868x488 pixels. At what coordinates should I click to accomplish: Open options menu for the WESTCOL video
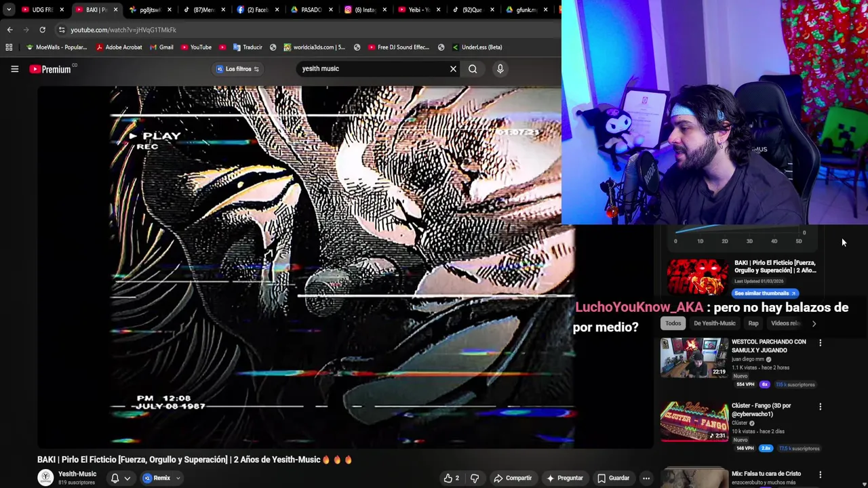coord(820,343)
